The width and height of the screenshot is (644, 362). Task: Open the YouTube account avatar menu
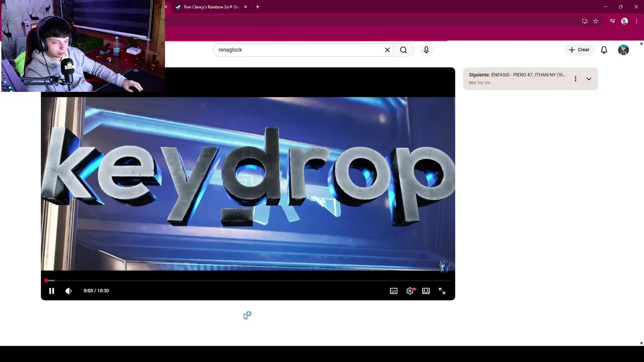[x=623, y=50]
